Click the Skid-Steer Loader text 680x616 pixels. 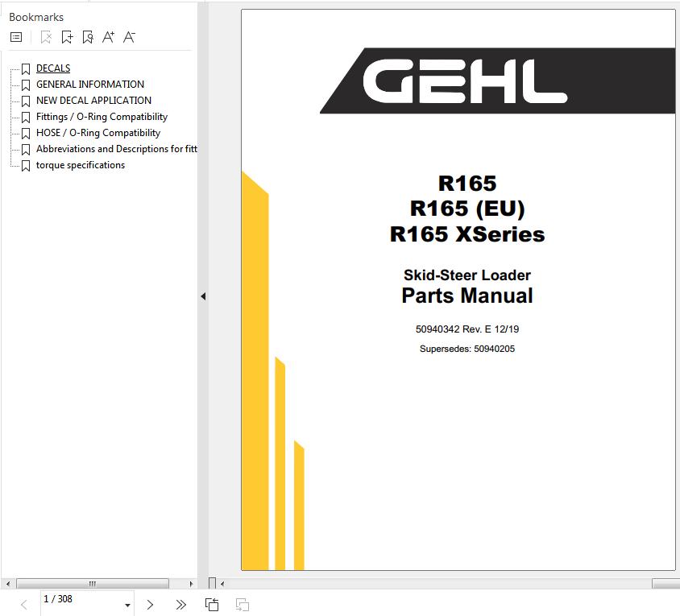tap(467, 275)
